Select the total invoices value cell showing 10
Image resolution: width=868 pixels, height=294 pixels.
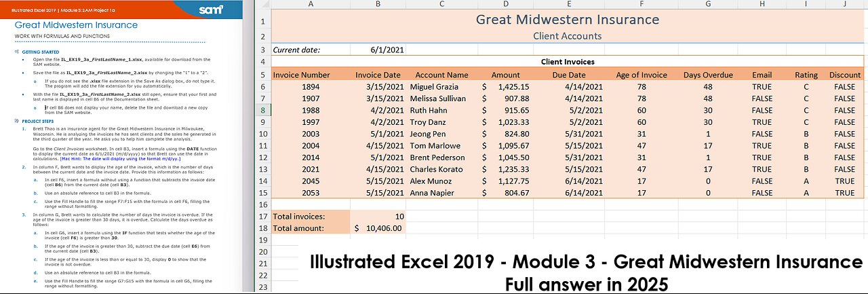378,217
